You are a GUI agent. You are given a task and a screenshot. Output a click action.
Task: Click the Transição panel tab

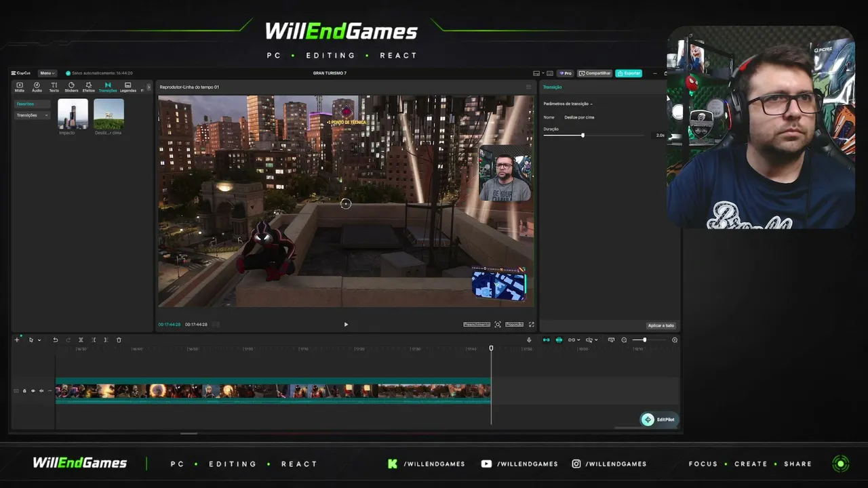click(x=553, y=87)
